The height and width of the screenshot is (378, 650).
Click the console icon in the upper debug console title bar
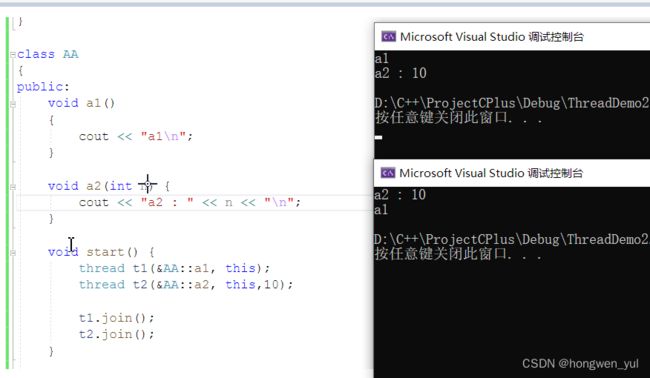pos(388,36)
